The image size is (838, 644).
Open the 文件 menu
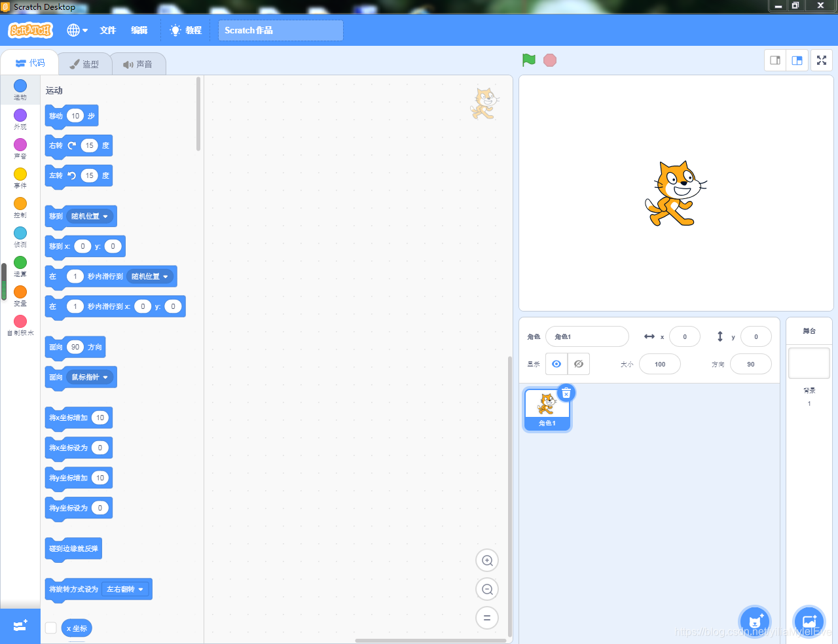click(108, 30)
